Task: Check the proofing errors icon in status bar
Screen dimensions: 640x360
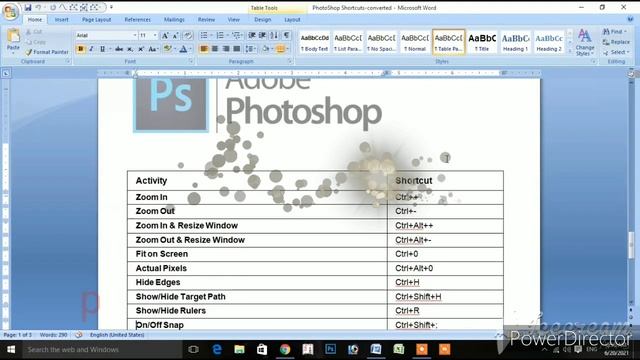Action: point(78,335)
